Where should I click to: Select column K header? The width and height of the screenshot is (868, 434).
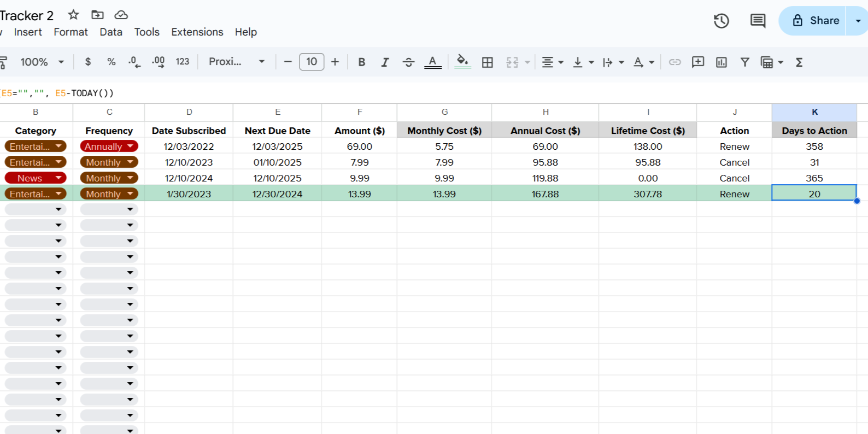click(814, 112)
